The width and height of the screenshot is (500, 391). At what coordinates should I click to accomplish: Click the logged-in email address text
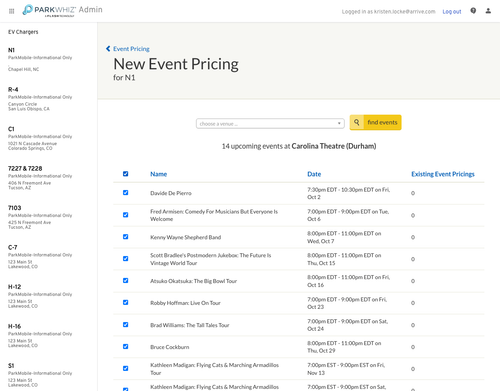pos(405,12)
